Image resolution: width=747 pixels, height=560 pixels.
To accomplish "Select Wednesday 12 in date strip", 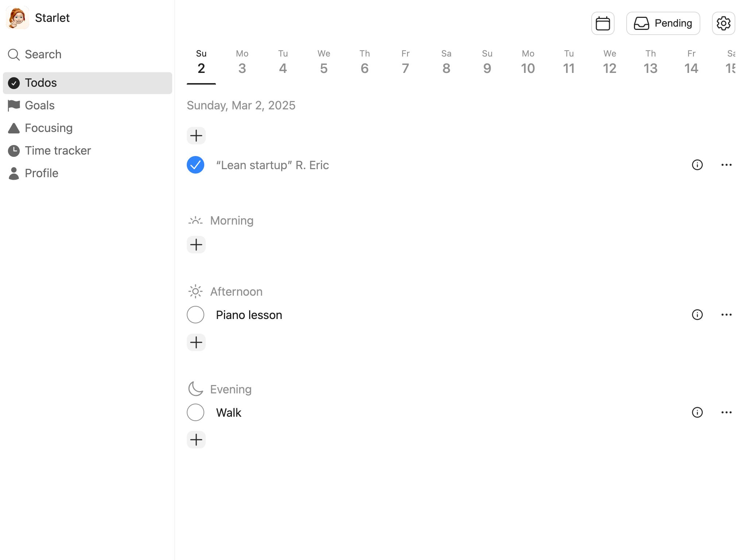I will [610, 62].
